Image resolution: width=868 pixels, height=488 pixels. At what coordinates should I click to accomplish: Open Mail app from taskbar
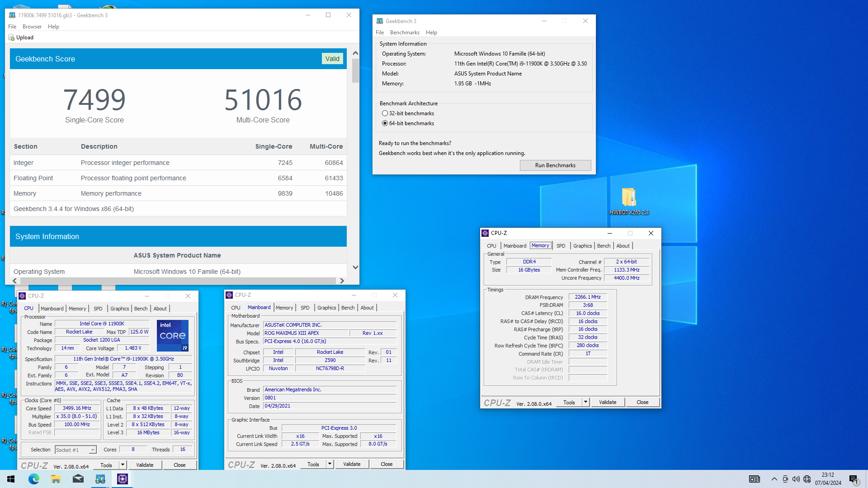tap(78, 479)
